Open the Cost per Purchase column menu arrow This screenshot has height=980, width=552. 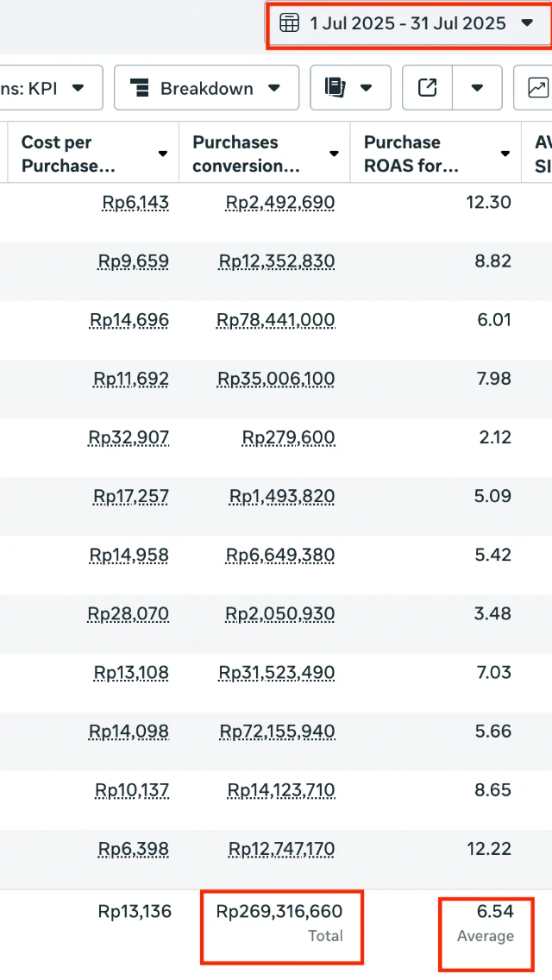[x=162, y=154]
